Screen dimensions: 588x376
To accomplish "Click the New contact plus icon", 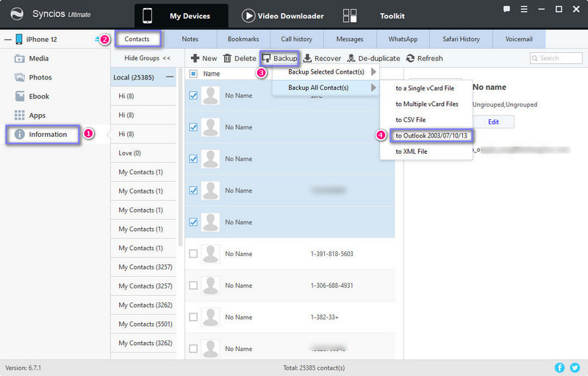I will [x=195, y=58].
